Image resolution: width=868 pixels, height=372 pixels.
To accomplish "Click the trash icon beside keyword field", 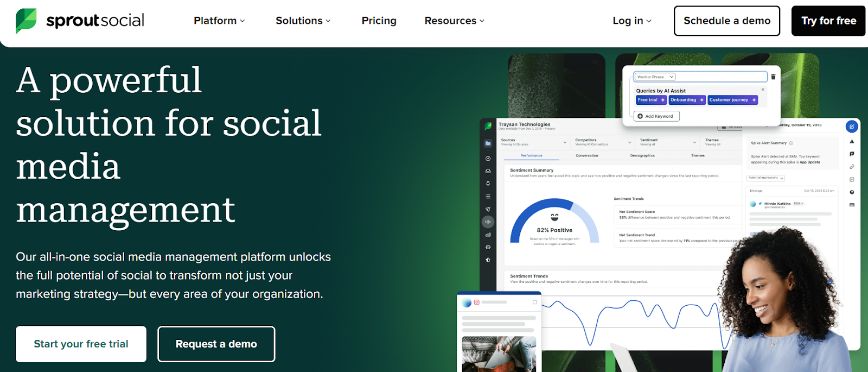I will point(773,77).
